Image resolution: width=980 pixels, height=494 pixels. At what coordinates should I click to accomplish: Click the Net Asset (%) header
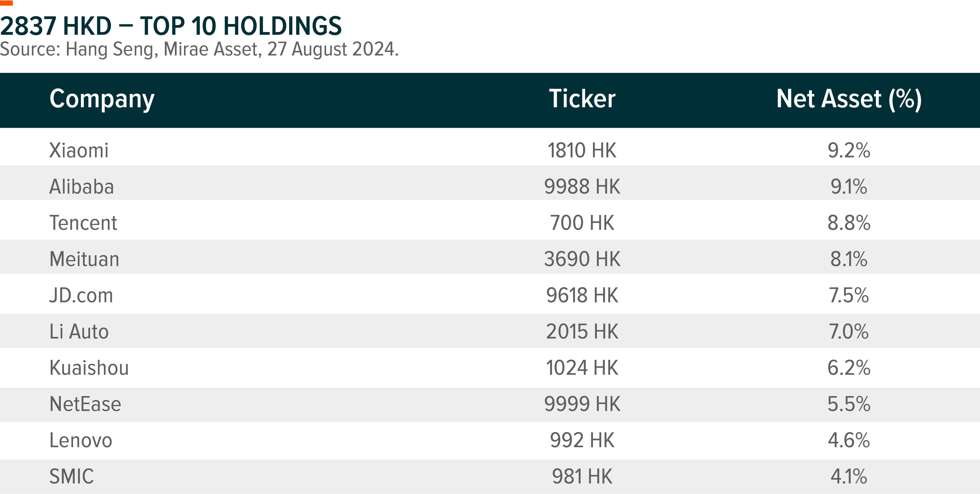849,99
